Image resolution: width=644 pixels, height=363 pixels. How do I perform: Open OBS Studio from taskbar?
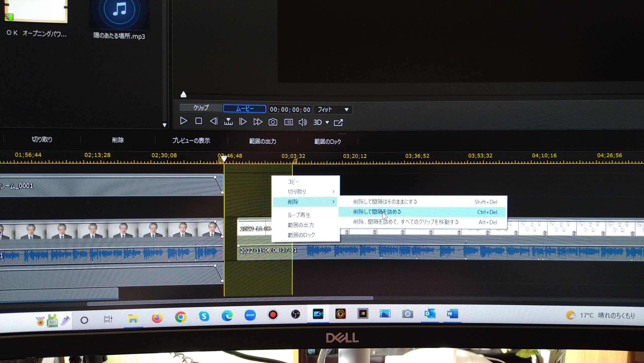pyautogui.click(x=296, y=314)
